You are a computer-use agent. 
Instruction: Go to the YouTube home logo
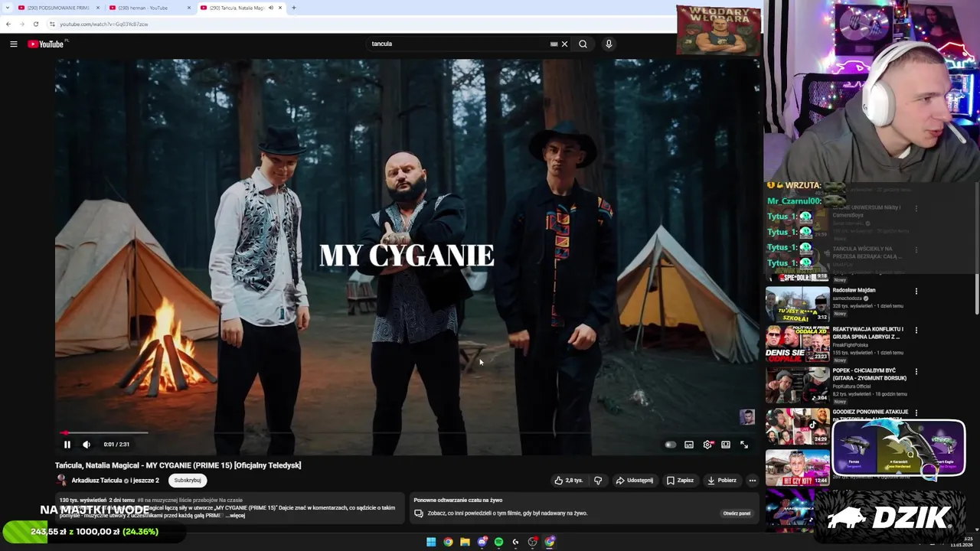[46, 44]
